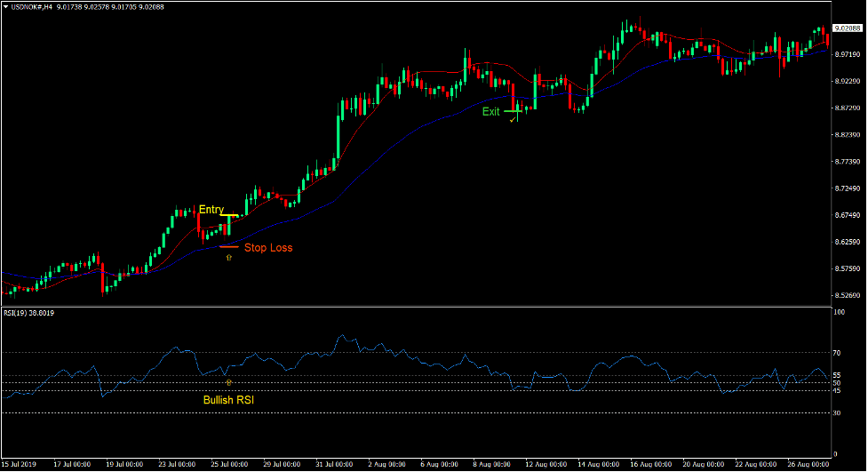
Task: Click the 8.82390 price on the axis
Action: [847, 135]
